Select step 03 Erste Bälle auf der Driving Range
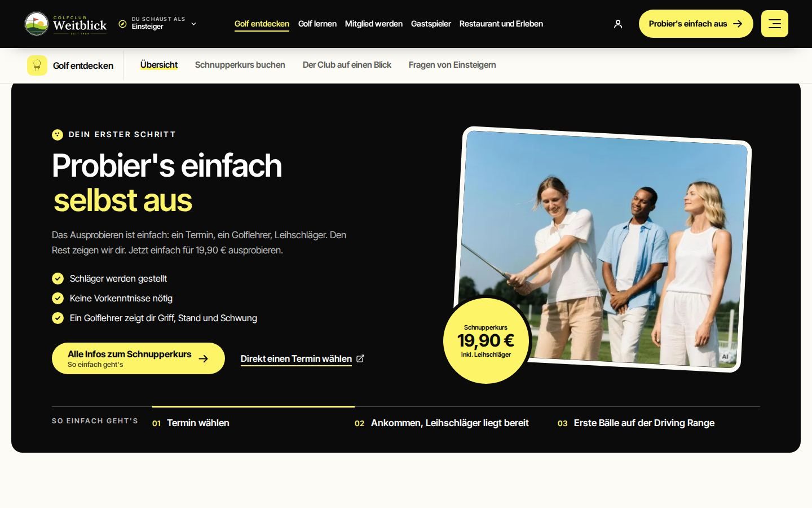Screen dimensions: 812x508 [636, 423]
